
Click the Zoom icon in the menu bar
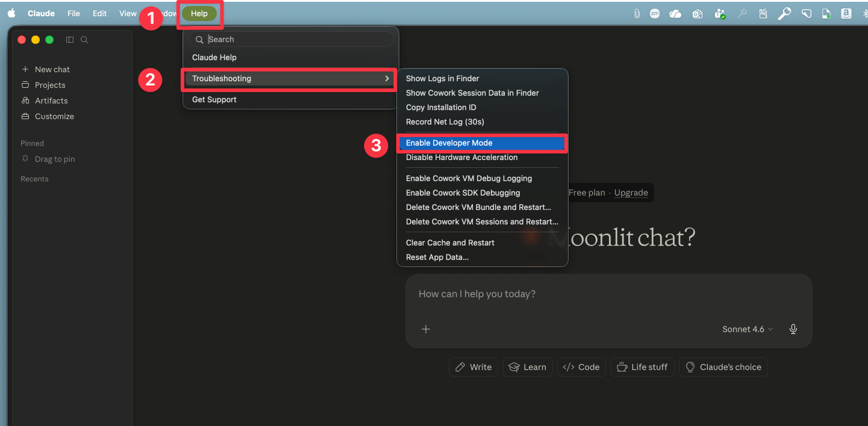(x=655, y=13)
